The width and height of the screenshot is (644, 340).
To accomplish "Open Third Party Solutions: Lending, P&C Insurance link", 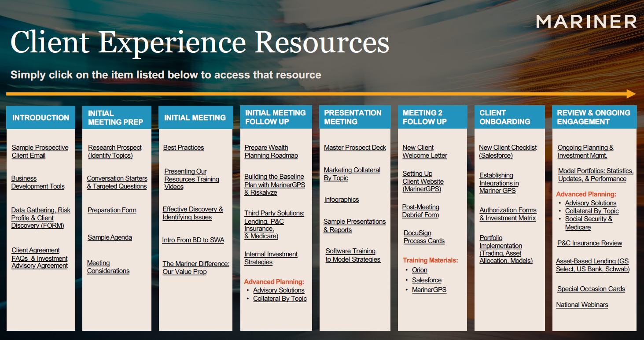I will point(274,225).
